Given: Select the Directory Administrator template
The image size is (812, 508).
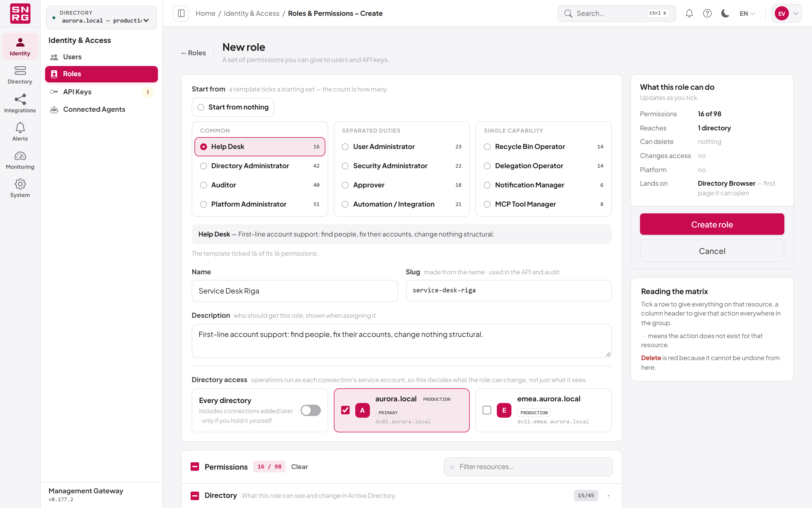Looking at the screenshot, I should tap(260, 166).
